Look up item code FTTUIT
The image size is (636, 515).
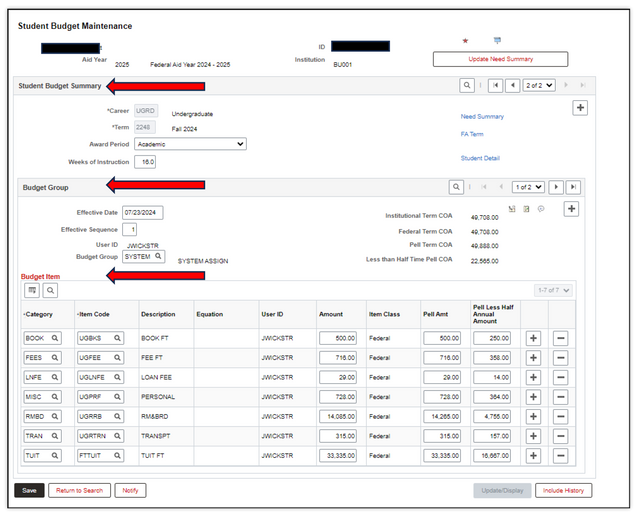coord(117,455)
